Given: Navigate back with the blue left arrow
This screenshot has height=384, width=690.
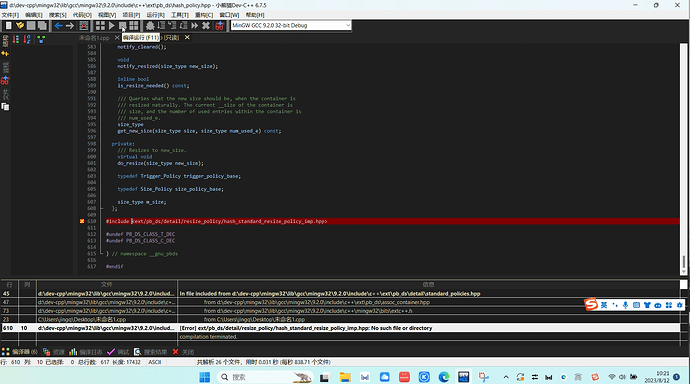Looking at the screenshot, I should (58, 26).
